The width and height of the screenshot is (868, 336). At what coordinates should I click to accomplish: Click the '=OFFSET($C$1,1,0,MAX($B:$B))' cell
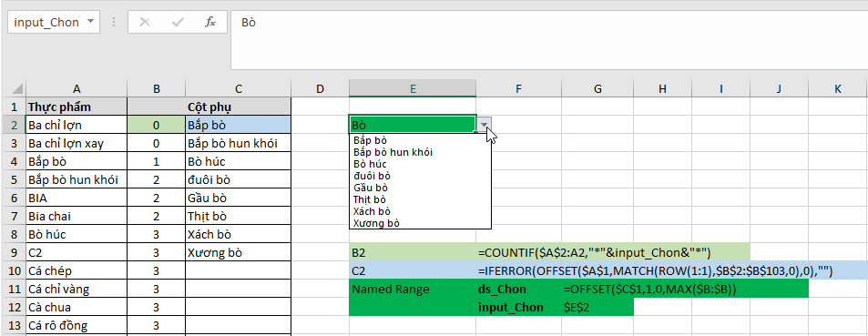650,289
